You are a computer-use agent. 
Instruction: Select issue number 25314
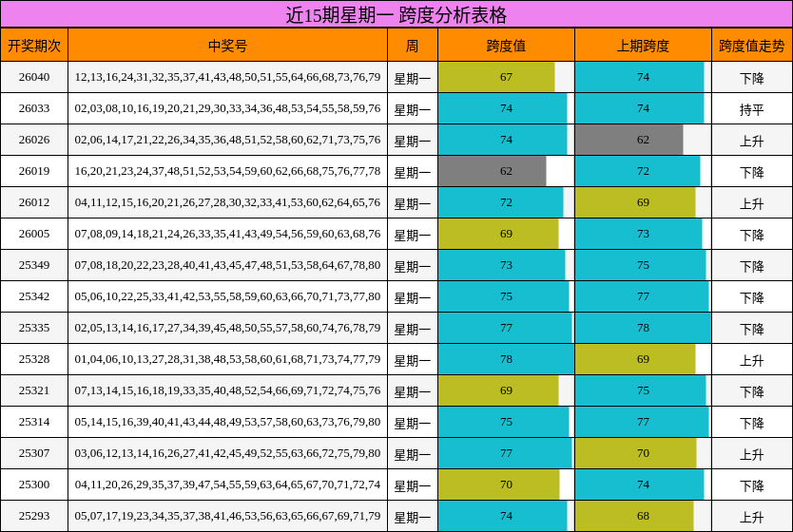pos(34,422)
